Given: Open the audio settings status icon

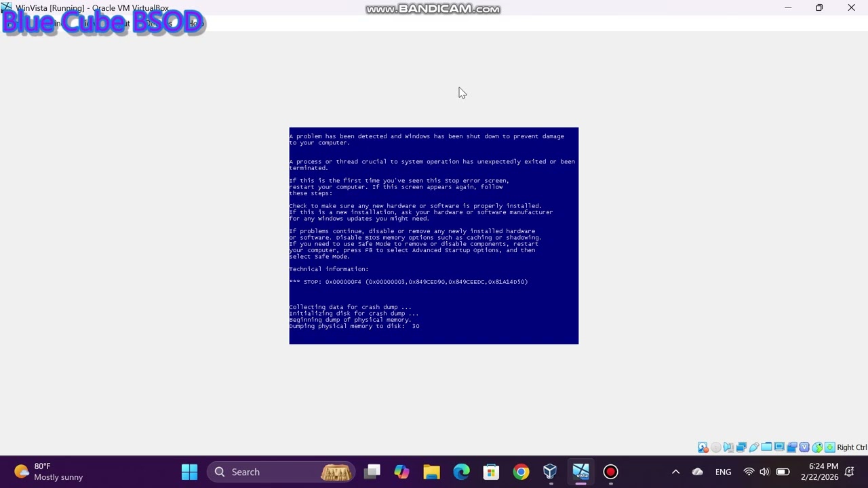Looking at the screenshot, I should (x=728, y=447).
